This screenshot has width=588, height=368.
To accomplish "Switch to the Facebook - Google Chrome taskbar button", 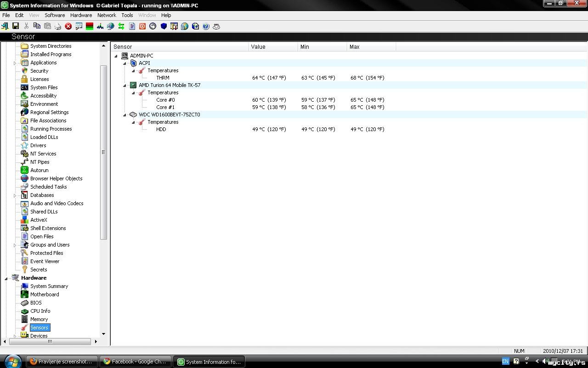I will tap(136, 362).
